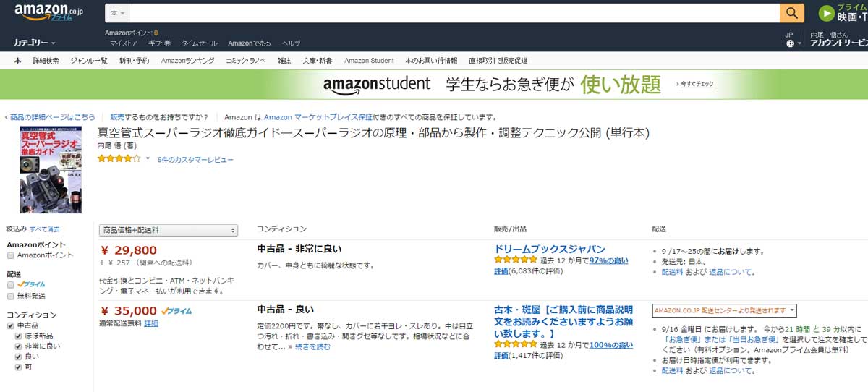Image resolution: width=868 pixels, height=392 pixels.
Task: Click 配送料 link in the second offer
Action: click(x=673, y=370)
